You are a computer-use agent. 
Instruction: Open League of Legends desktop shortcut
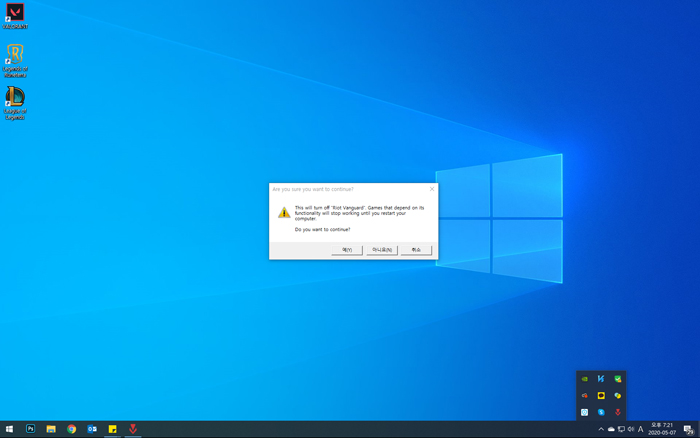click(x=14, y=100)
